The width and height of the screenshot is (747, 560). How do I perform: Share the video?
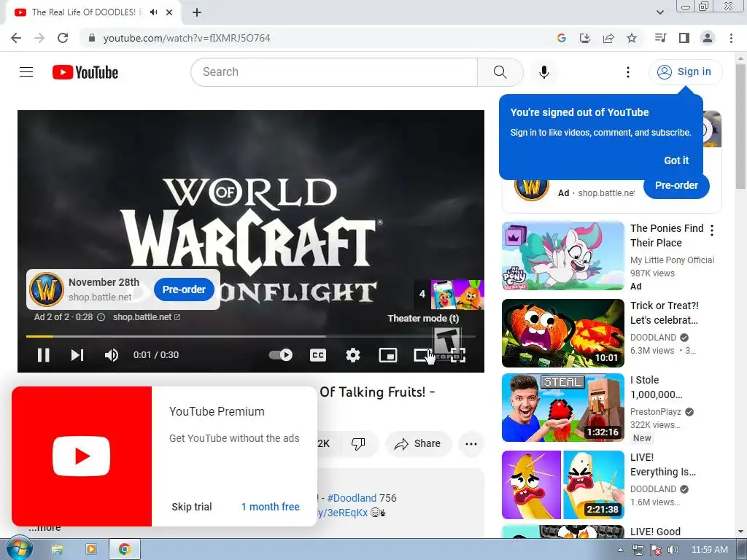[x=417, y=444]
